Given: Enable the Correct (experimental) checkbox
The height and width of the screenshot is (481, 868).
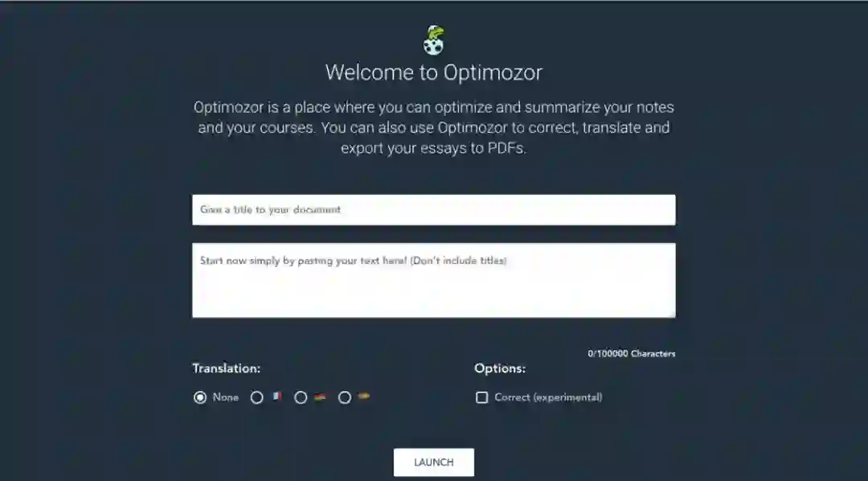Looking at the screenshot, I should (481, 397).
